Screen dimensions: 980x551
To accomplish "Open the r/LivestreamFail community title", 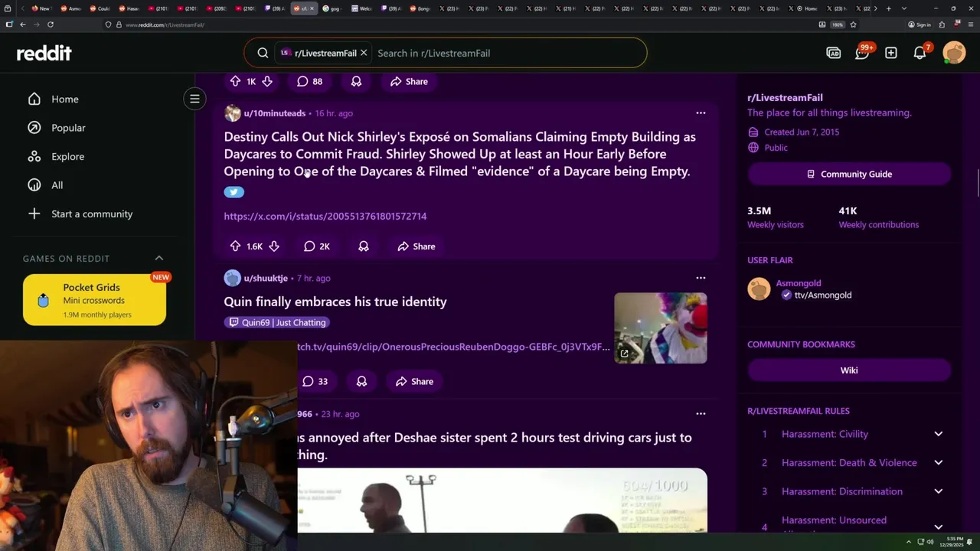I will pos(785,98).
